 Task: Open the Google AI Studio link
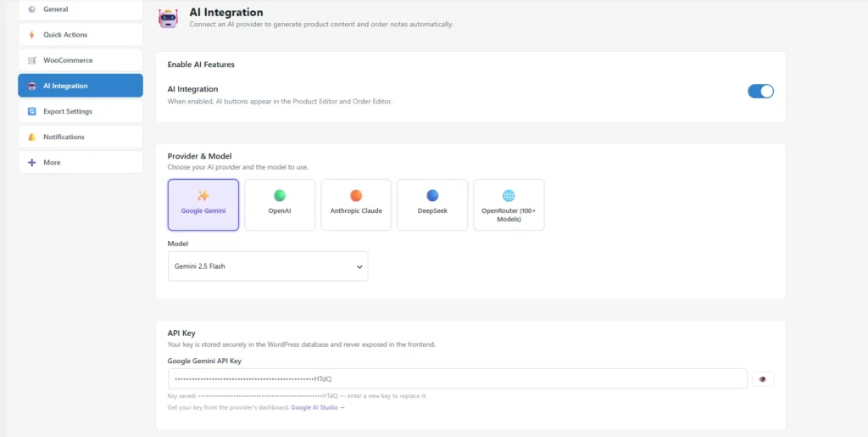click(318, 407)
